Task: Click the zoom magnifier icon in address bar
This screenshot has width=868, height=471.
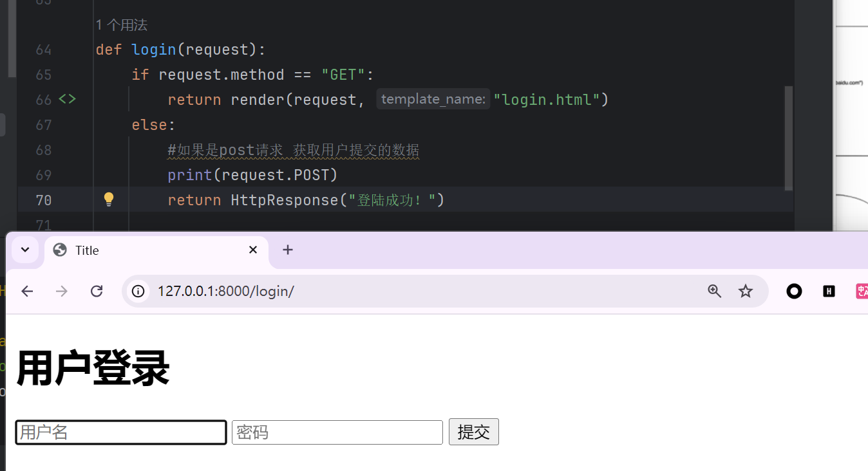Action: [x=714, y=291]
